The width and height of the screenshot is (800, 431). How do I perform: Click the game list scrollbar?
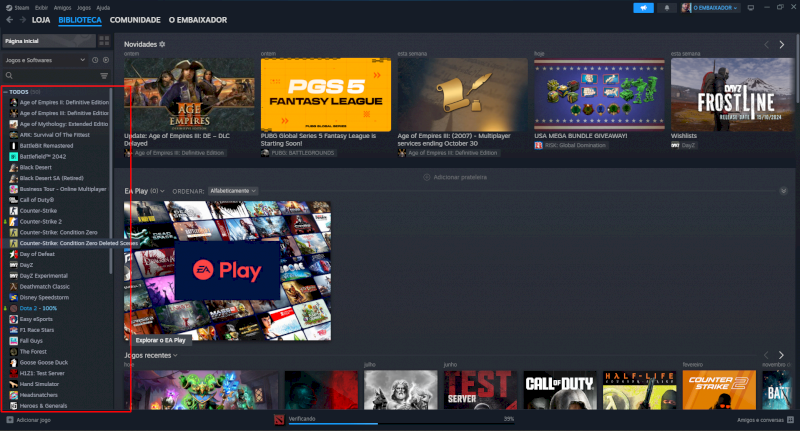coord(111,181)
